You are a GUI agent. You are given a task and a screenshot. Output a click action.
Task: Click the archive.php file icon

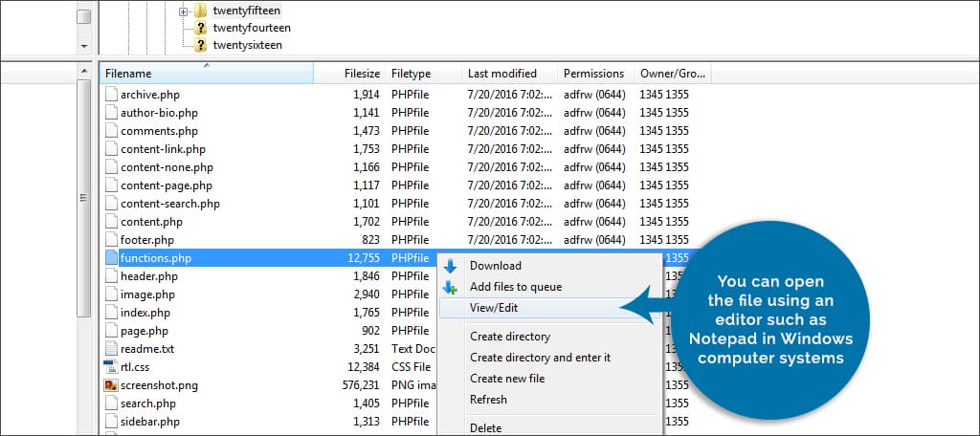111,95
